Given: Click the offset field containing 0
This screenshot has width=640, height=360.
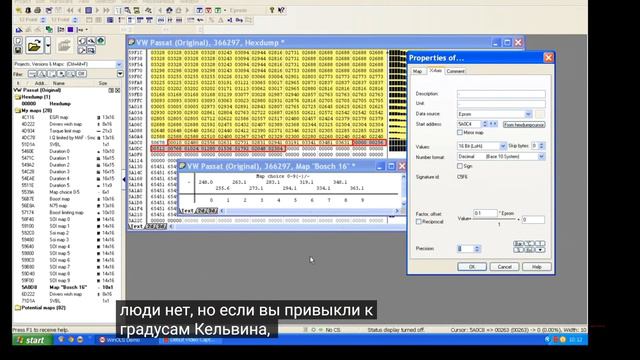Looking at the screenshot, I should click(x=533, y=220).
